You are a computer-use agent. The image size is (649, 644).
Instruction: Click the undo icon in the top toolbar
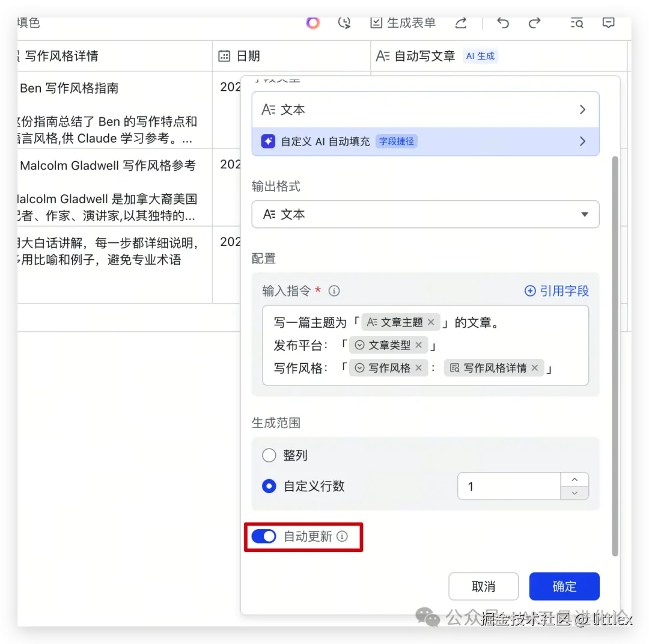502,23
